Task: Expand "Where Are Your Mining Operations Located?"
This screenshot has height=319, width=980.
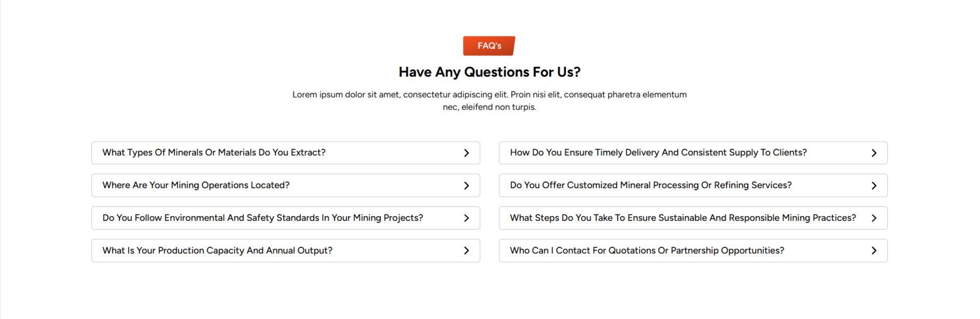Action: pos(196,185)
